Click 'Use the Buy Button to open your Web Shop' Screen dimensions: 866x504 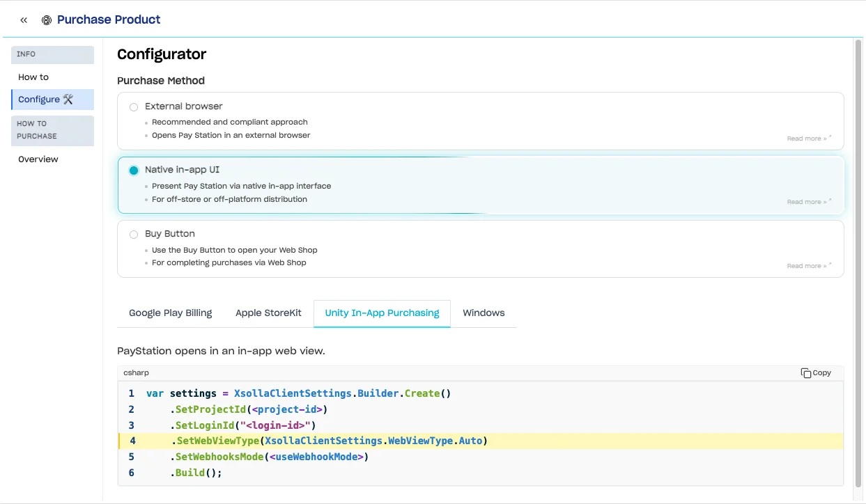pyautogui.click(x=235, y=250)
